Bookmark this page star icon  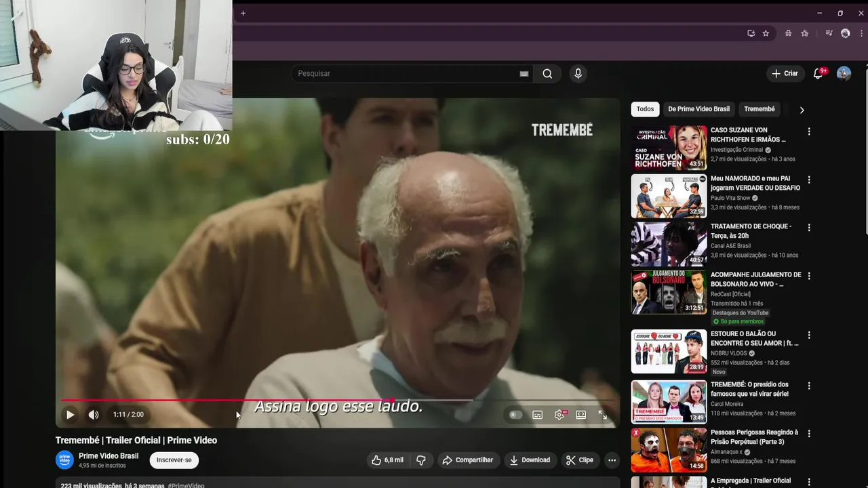[x=766, y=33]
